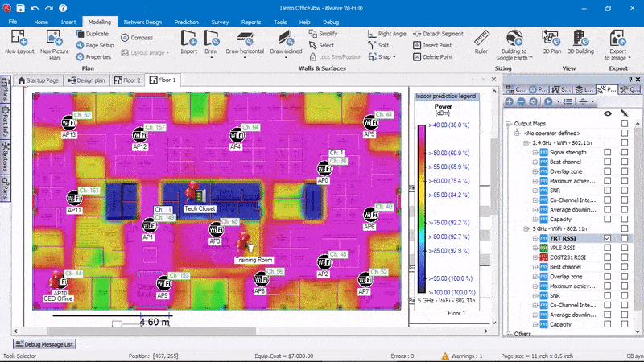Select the Draw horizontal surface tool

[245, 43]
